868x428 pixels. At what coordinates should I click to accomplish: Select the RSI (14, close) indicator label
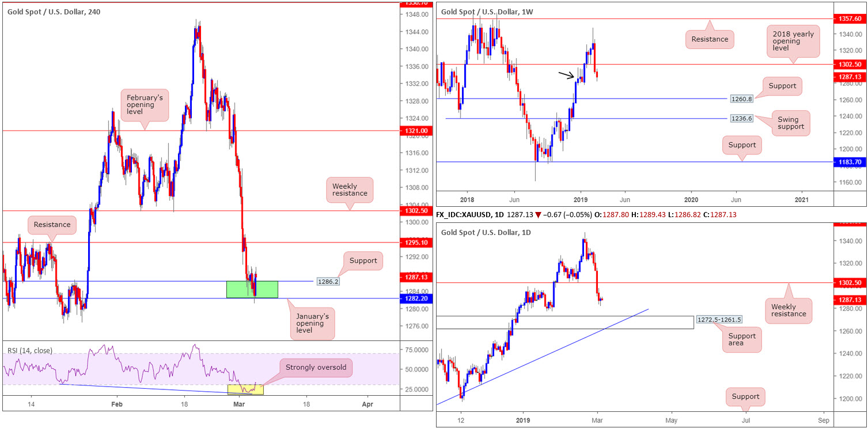point(29,350)
